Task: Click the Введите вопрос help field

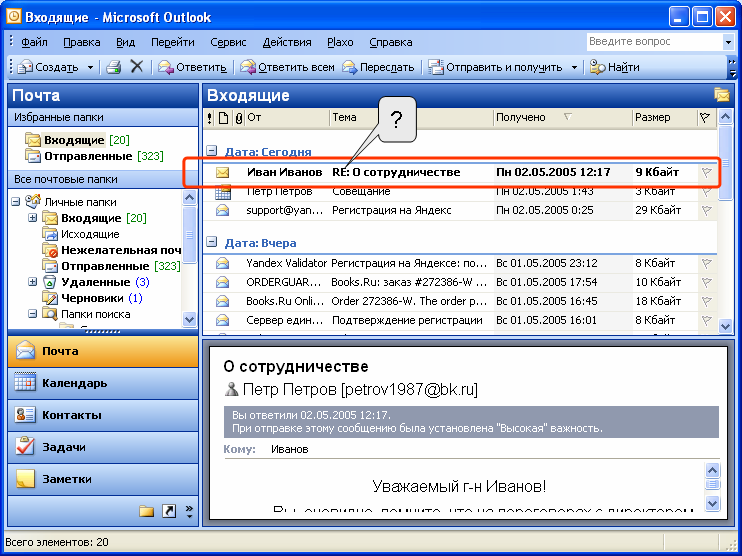Action: tap(654, 42)
